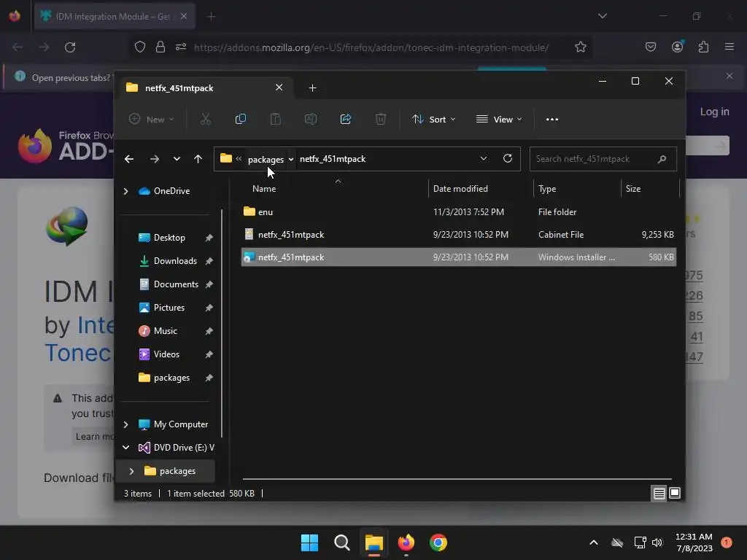Open Firefox account icon
Screen dimensions: 747x560
[677, 47]
